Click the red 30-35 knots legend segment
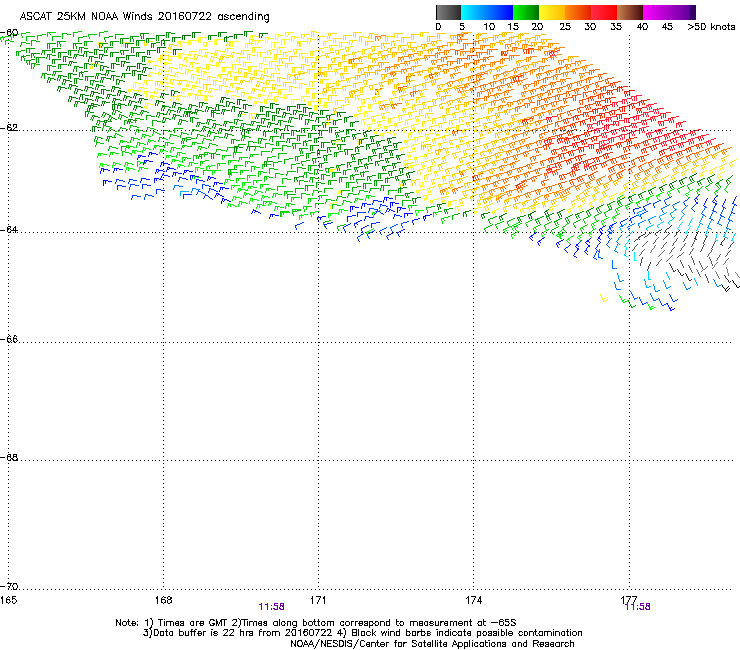 click(x=604, y=12)
